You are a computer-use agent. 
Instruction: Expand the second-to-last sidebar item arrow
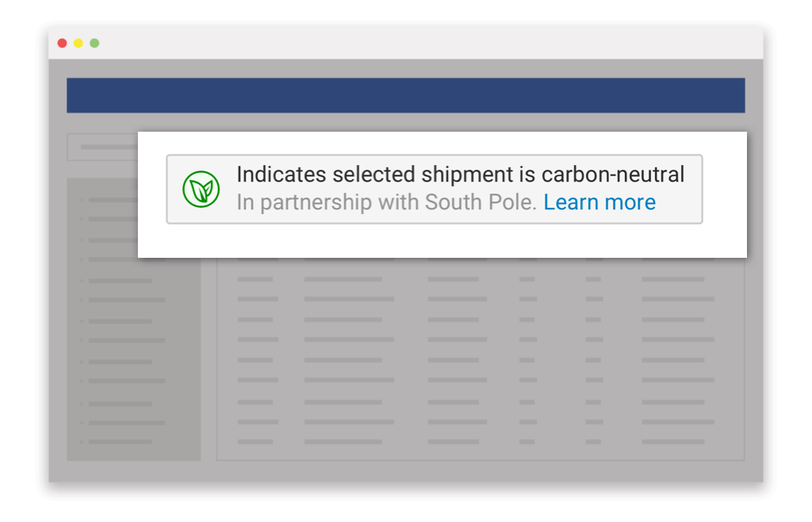(x=82, y=422)
